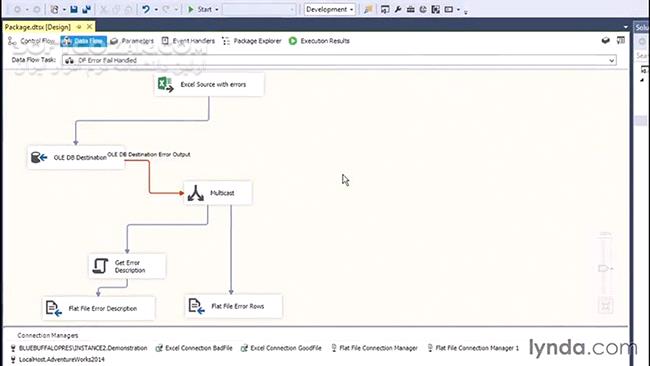The width and height of the screenshot is (650, 366).
Task: Click the monitor window icon in toolbar
Action: (449, 9)
